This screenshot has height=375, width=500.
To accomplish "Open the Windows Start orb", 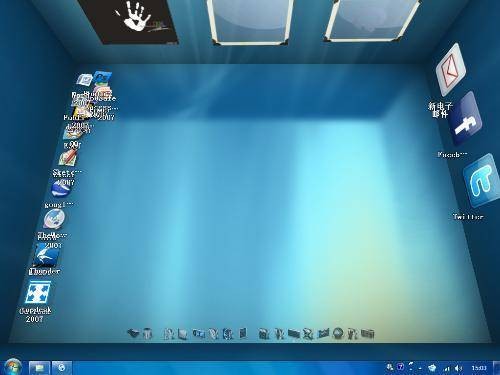I will tap(13, 367).
